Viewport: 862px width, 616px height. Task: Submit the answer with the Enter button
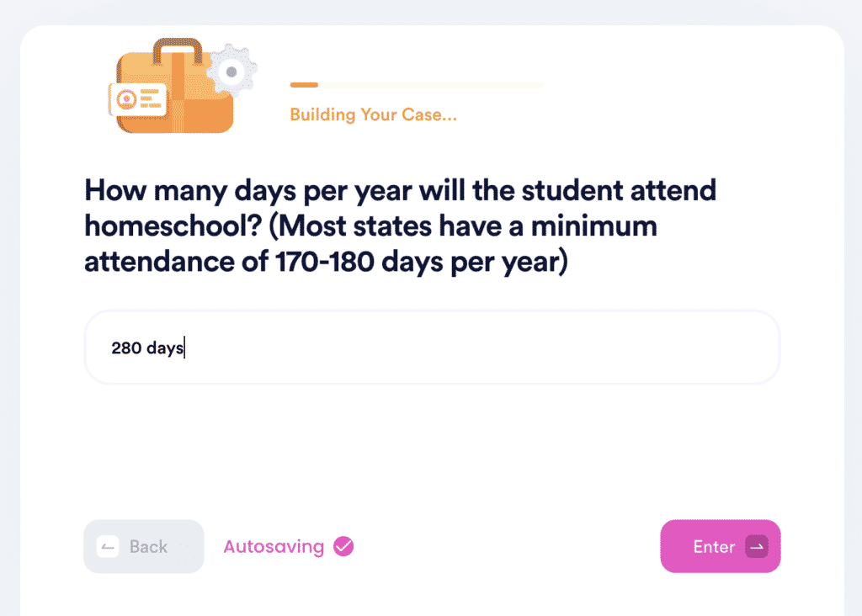(x=720, y=547)
